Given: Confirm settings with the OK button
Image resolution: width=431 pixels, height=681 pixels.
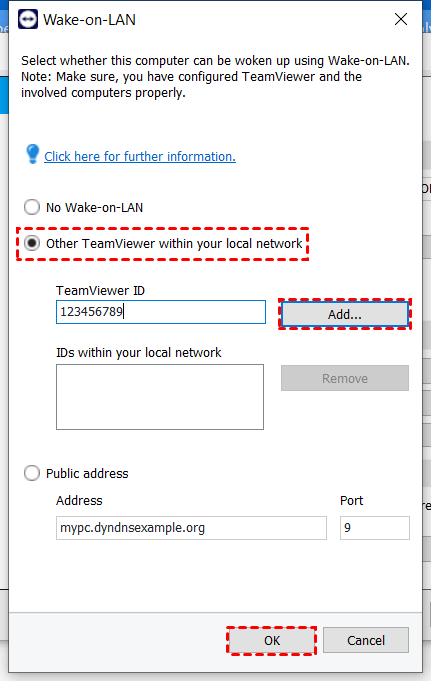Looking at the screenshot, I should [272, 640].
